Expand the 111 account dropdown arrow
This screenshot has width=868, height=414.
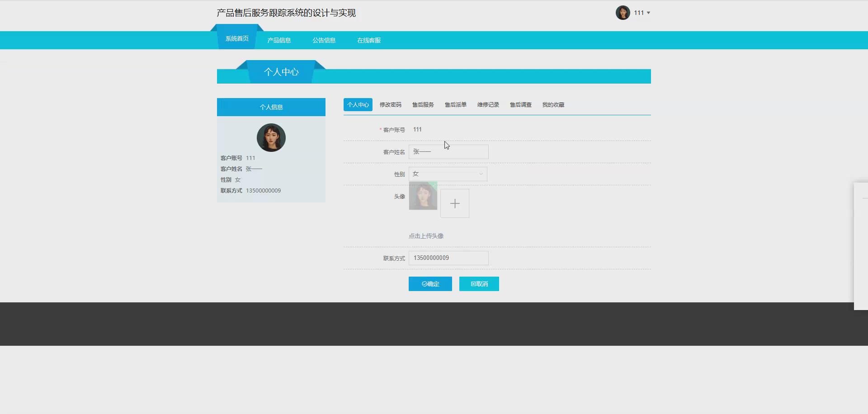(648, 13)
